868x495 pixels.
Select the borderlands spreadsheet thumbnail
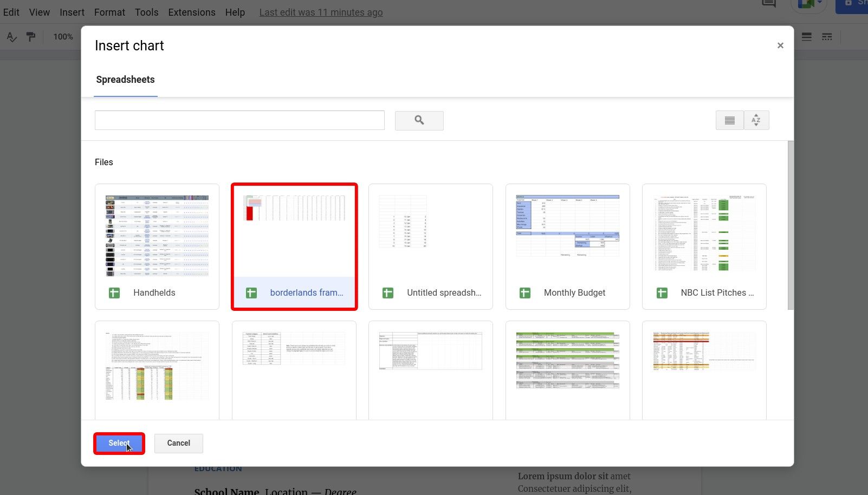(294, 233)
